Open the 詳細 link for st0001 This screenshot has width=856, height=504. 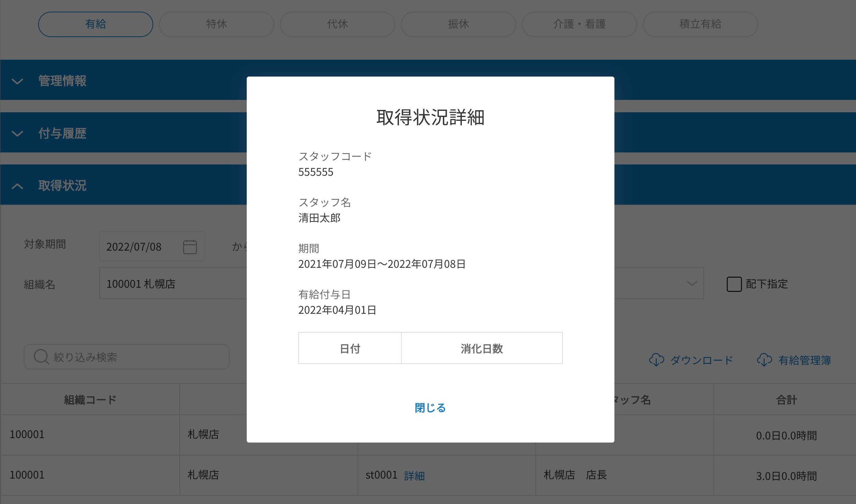click(x=414, y=476)
